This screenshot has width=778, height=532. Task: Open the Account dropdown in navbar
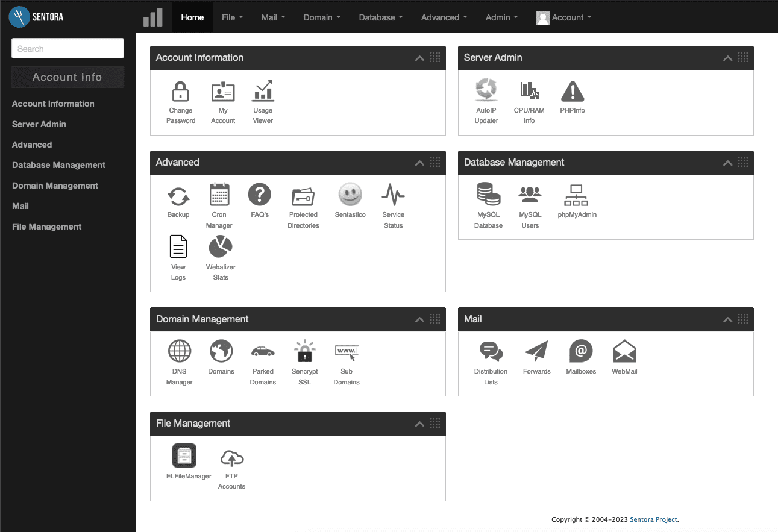coord(563,17)
